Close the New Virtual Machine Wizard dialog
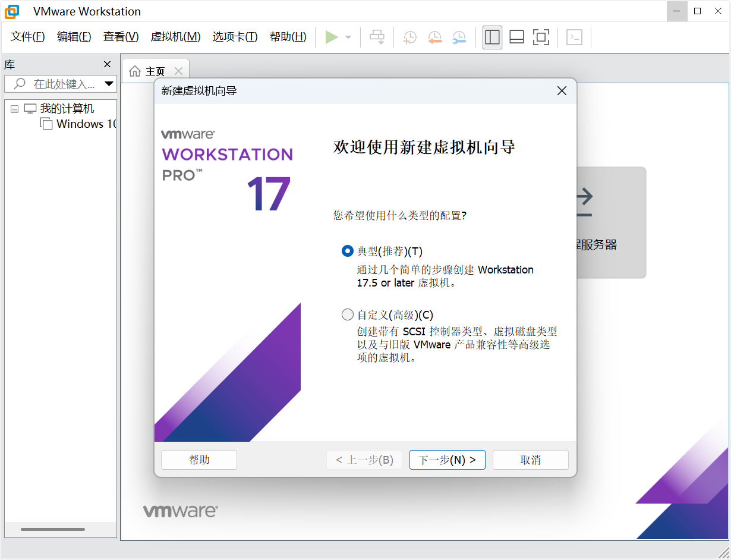The image size is (731, 560). coord(562,91)
